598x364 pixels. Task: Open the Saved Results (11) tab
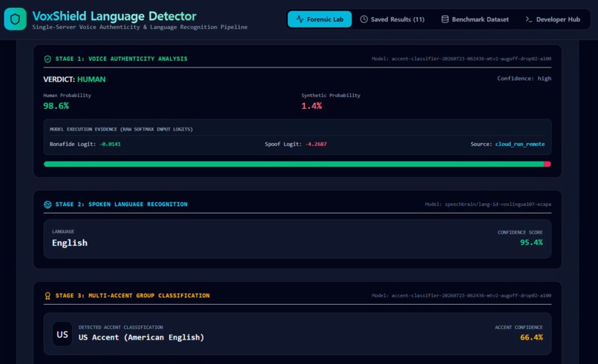392,19
